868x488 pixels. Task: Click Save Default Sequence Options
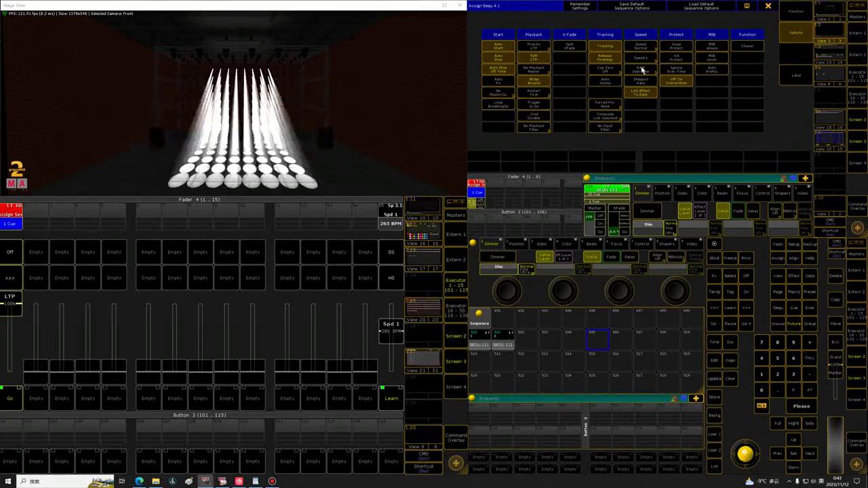pos(631,6)
